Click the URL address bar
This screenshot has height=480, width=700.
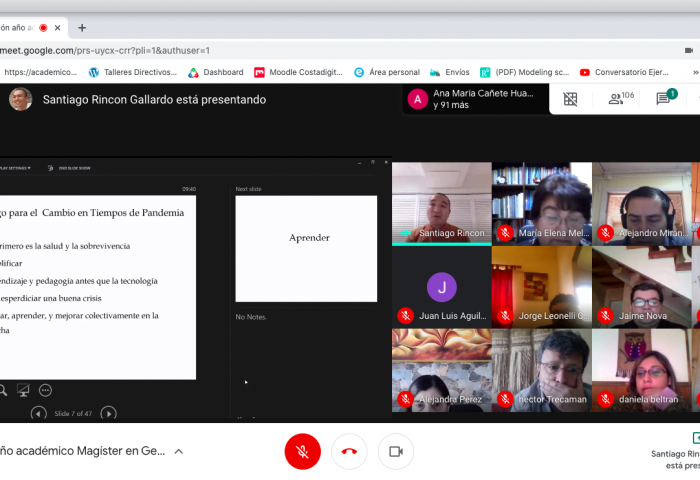tap(300, 50)
